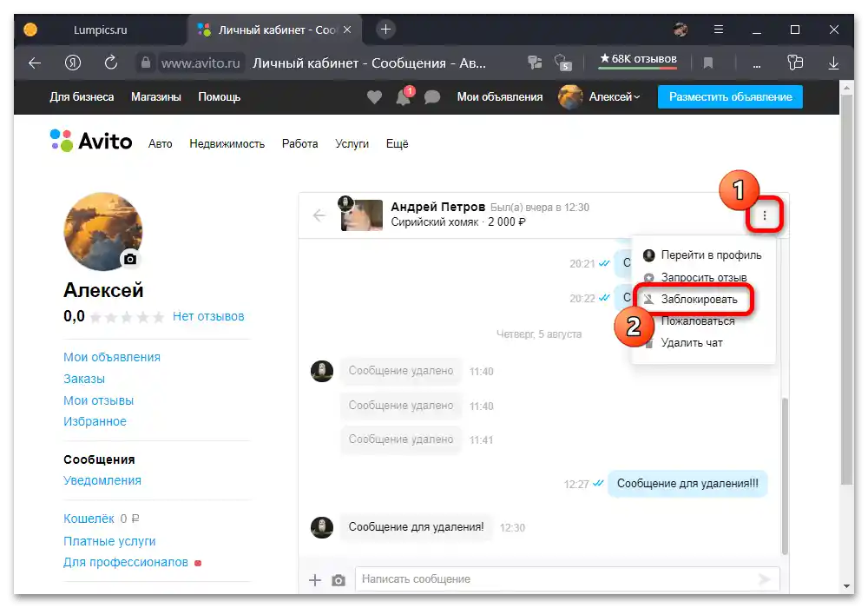The image size is (868, 608).
Task: Select Перейти в профиль menu entry
Action: pos(702,255)
